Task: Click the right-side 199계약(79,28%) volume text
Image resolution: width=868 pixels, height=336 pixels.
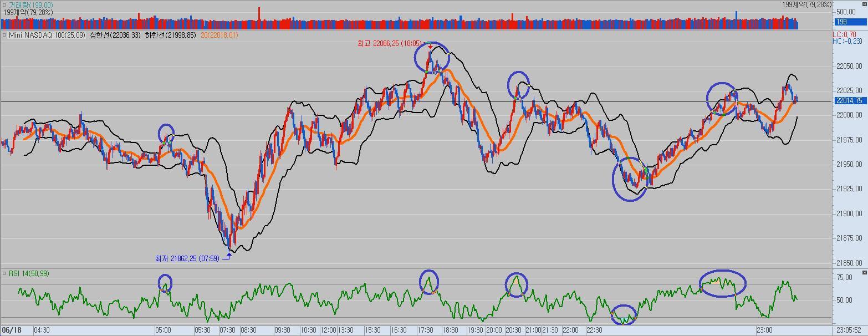Action: pyautogui.click(x=806, y=4)
